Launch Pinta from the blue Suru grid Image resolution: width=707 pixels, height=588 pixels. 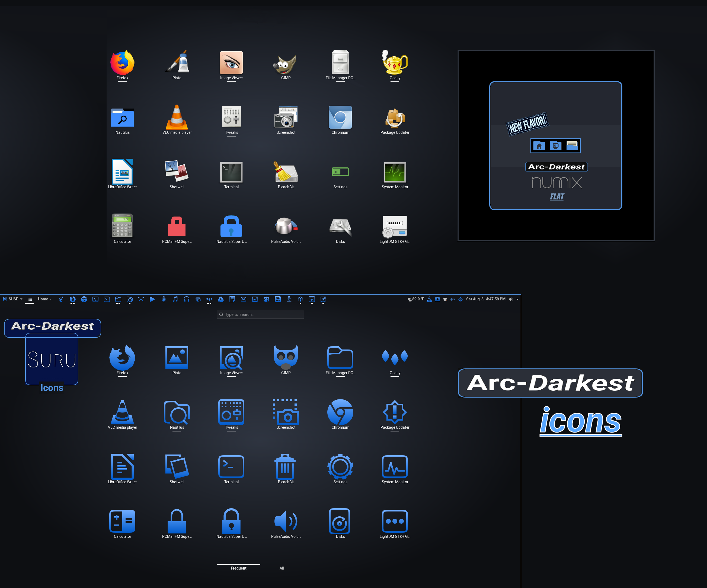177,357
